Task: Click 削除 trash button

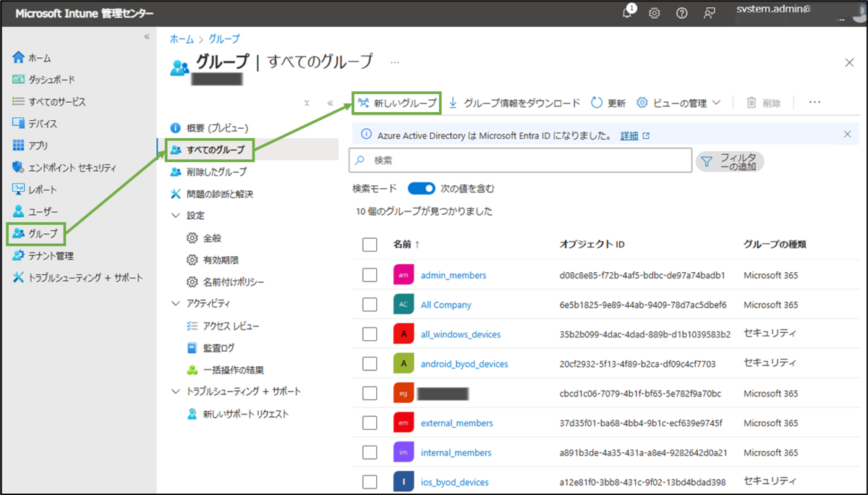Action: pyautogui.click(x=763, y=103)
